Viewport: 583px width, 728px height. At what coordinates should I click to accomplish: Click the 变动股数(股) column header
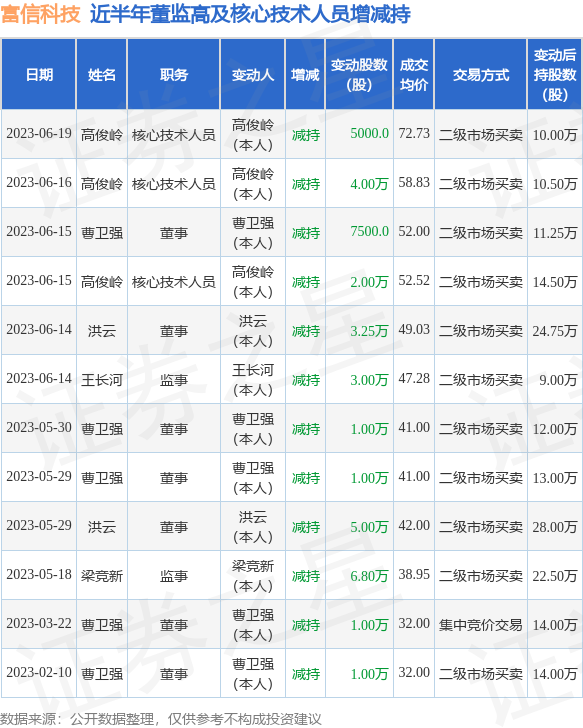359,74
